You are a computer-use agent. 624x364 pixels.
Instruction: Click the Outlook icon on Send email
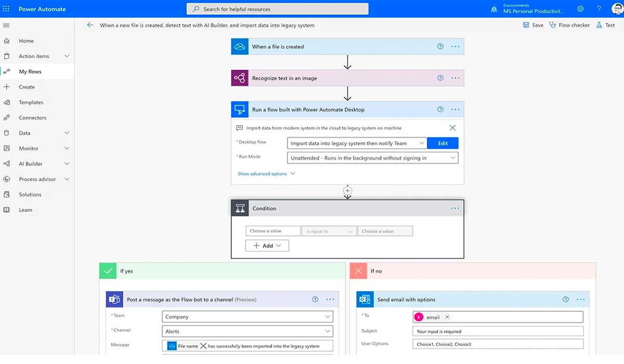click(x=365, y=300)
